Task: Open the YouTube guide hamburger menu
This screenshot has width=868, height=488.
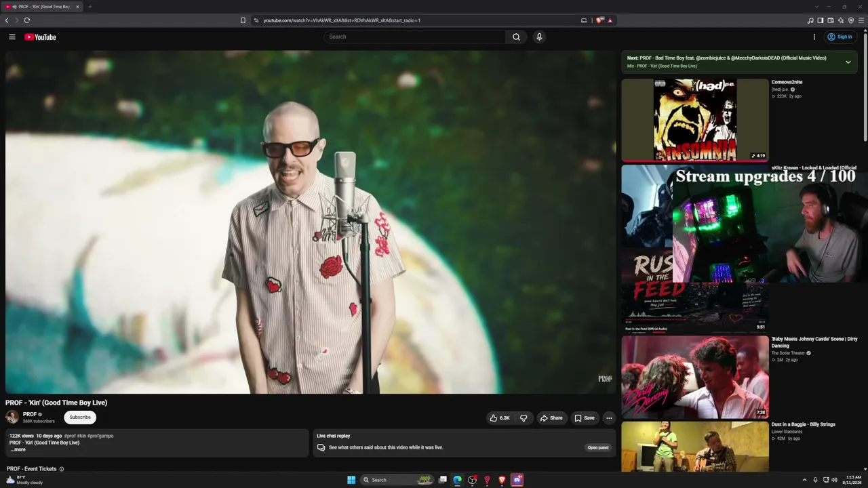Action: (12, 37)
